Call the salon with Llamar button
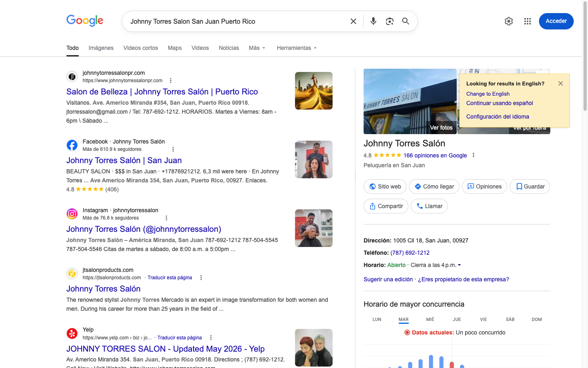The height and width of the screenshot is (368, 588). pyautogui.click(x=429, y=206)
